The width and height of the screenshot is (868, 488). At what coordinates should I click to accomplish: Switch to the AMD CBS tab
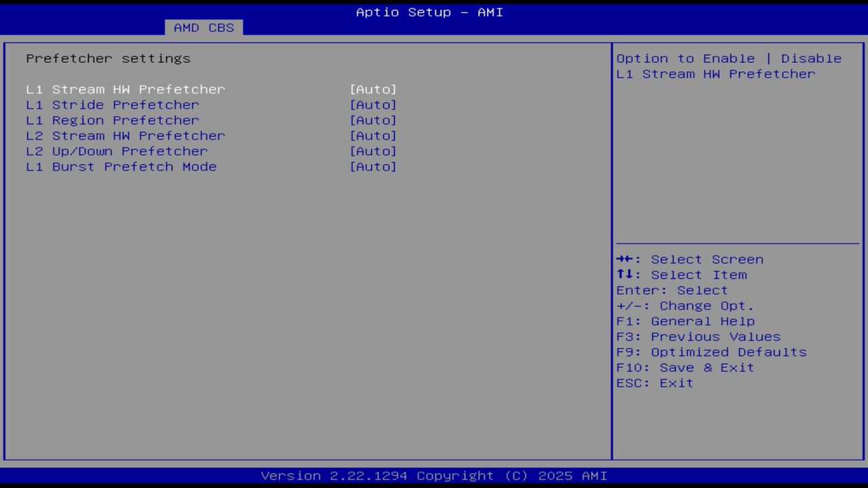pyautogui.click(x=202, y=27)
